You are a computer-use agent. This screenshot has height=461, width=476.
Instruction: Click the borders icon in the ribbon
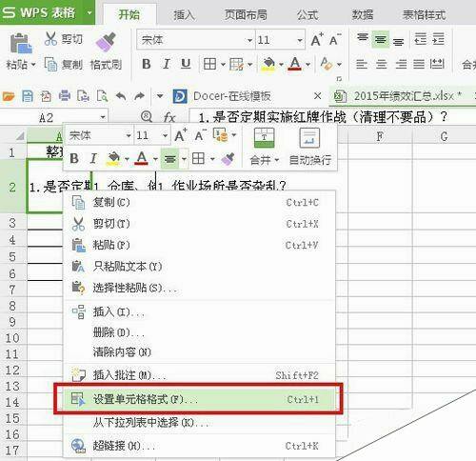tap(209, 64)
